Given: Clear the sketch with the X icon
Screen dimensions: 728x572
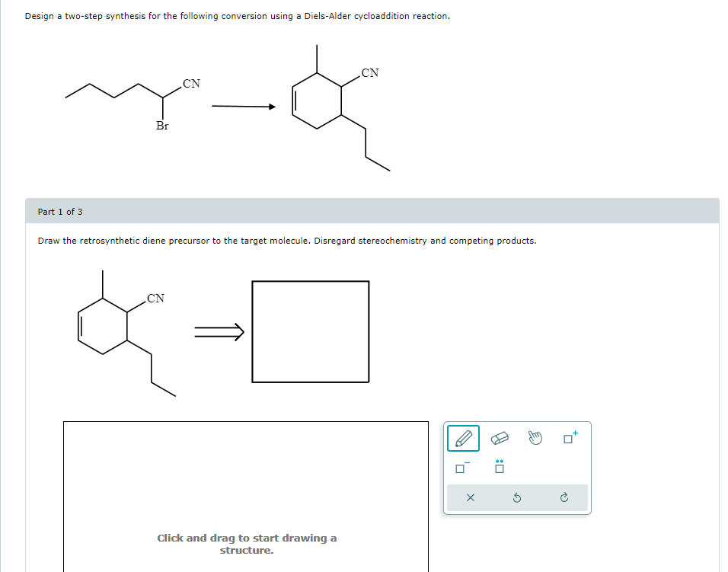Looking at the screenshot, I should click(x=470, y=497).
